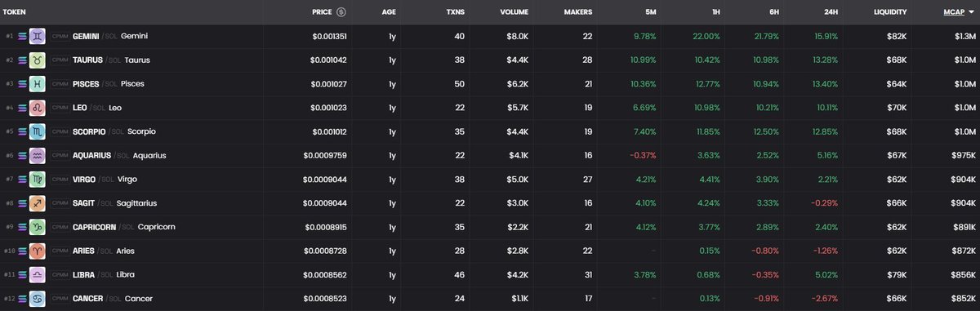
Task: Click the Leo zodiac token icon
Action: [x=38, y=108]
